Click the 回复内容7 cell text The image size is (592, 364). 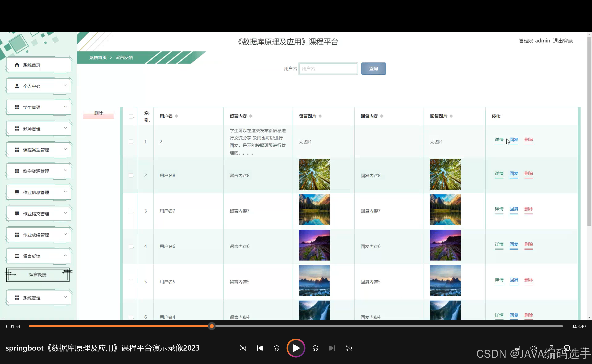pyautogui.click(x=370, y=211)
